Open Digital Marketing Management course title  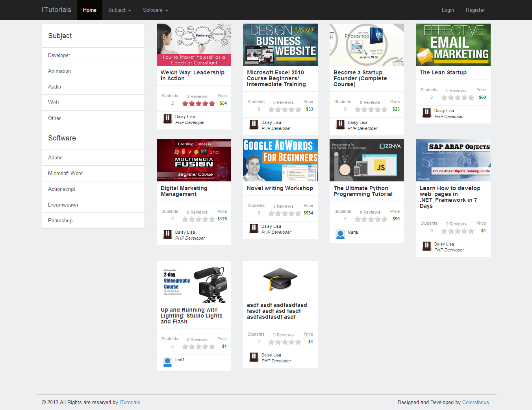(x=184, y=191)
